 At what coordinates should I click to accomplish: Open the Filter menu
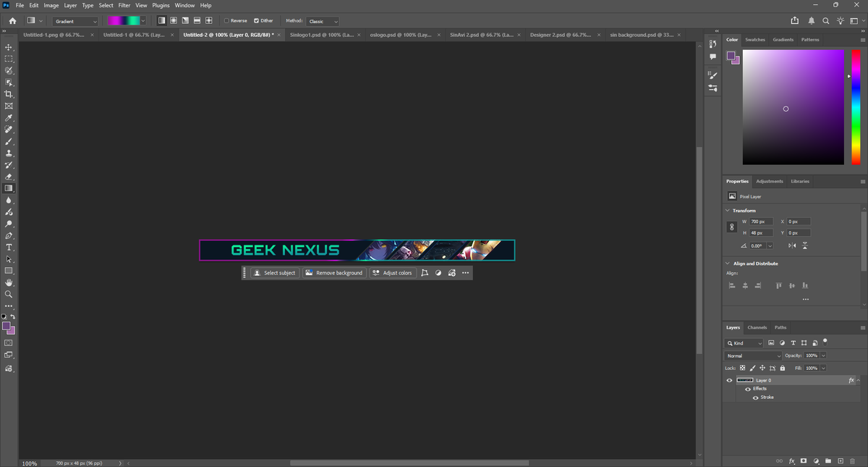tap(124, 5)
